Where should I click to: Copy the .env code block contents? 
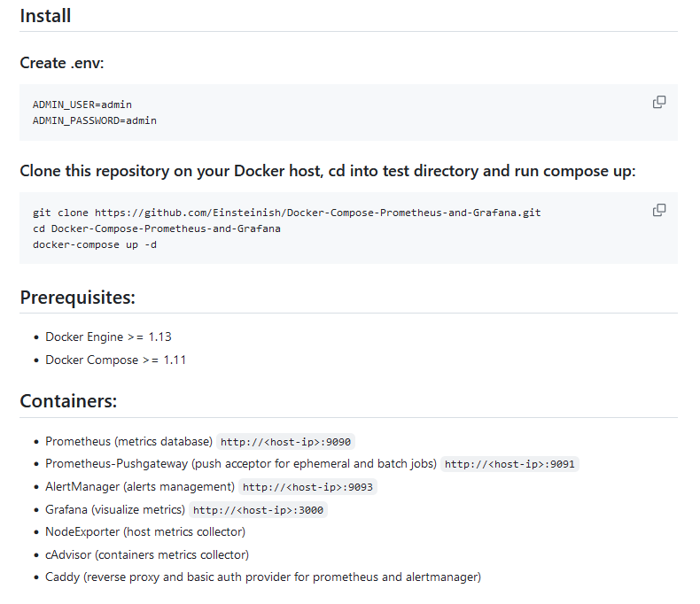pos(659,102)
